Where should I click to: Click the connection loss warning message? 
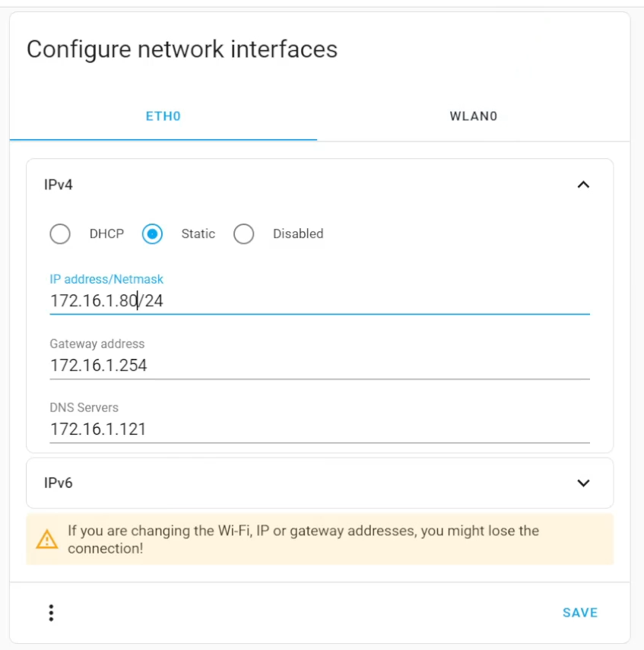click(x=303, y=539)
